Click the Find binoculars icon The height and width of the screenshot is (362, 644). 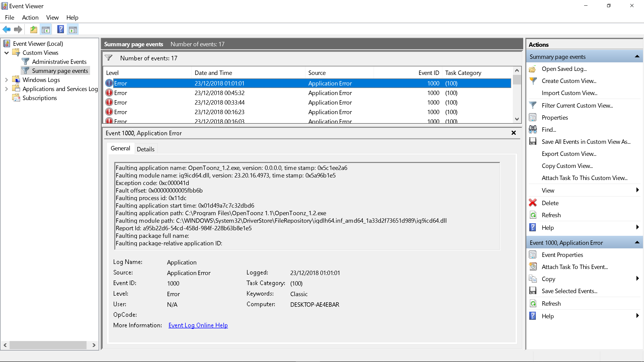pyautogui.click(x=533, y=129)
